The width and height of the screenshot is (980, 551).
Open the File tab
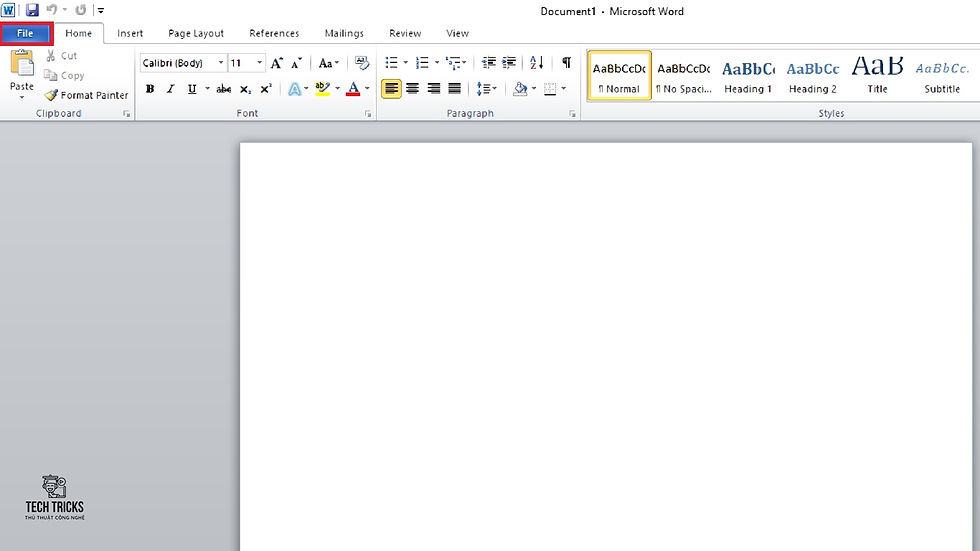coord(26,34)
